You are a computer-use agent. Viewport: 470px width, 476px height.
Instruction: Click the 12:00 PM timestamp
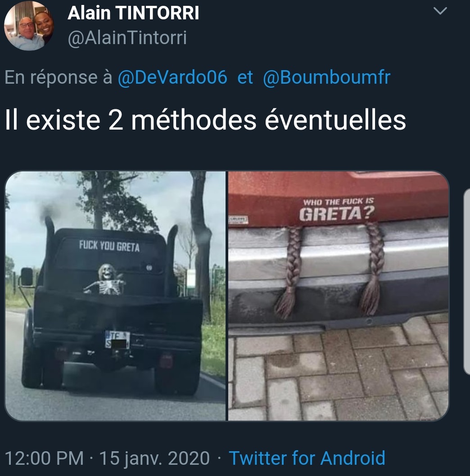click(45, 458)
